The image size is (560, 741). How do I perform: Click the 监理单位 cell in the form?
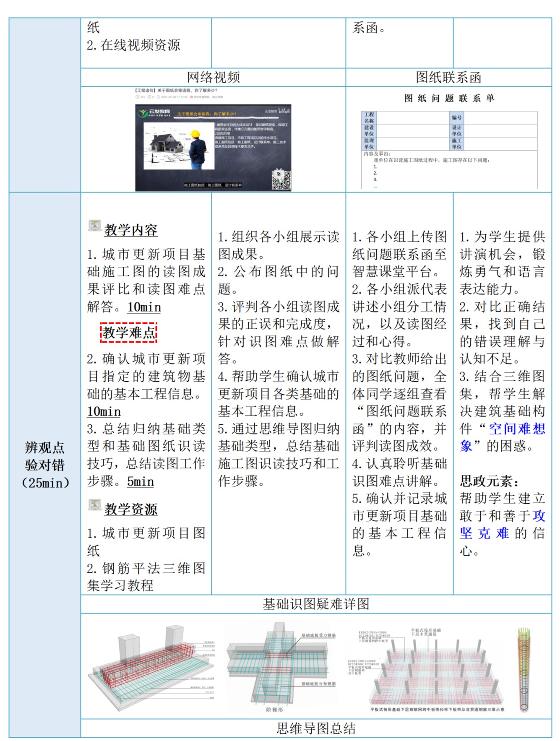[x=369, y=143]
